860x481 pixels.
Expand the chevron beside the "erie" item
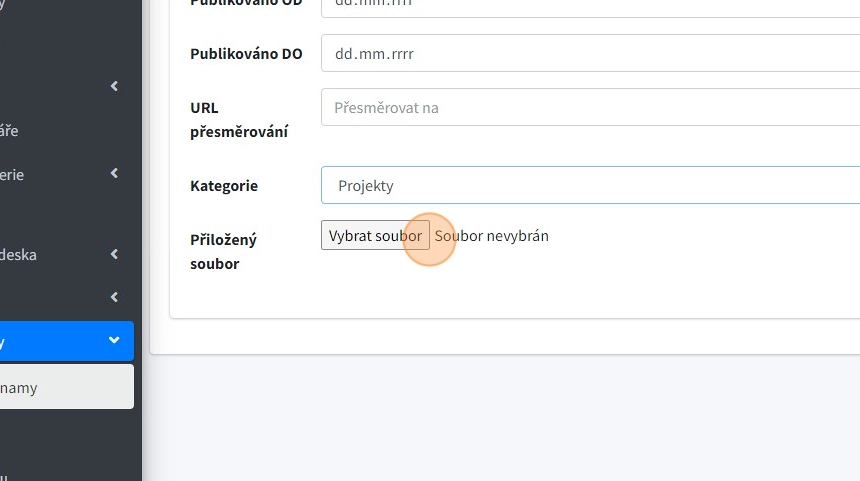[x=114, y=174]
